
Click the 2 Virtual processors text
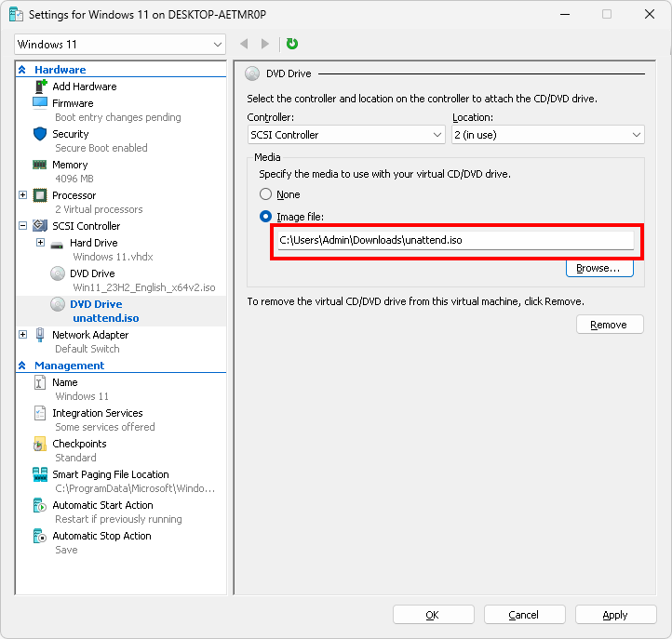pyautogui.click(x=99, y=209)
